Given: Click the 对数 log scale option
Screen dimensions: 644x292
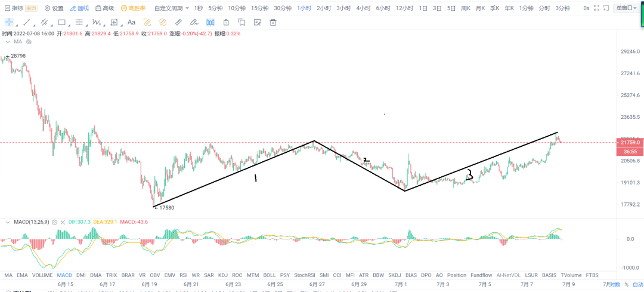Looking at the screenshot, I should click(x=614, y=284).
